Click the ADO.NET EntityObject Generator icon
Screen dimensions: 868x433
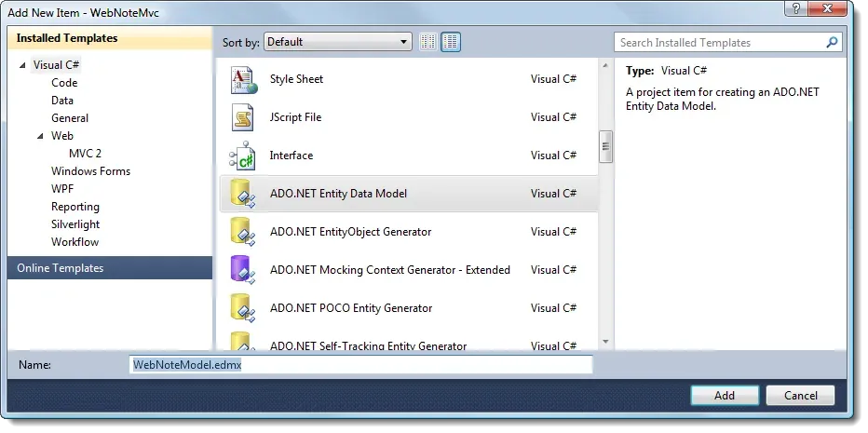point(242,232)
